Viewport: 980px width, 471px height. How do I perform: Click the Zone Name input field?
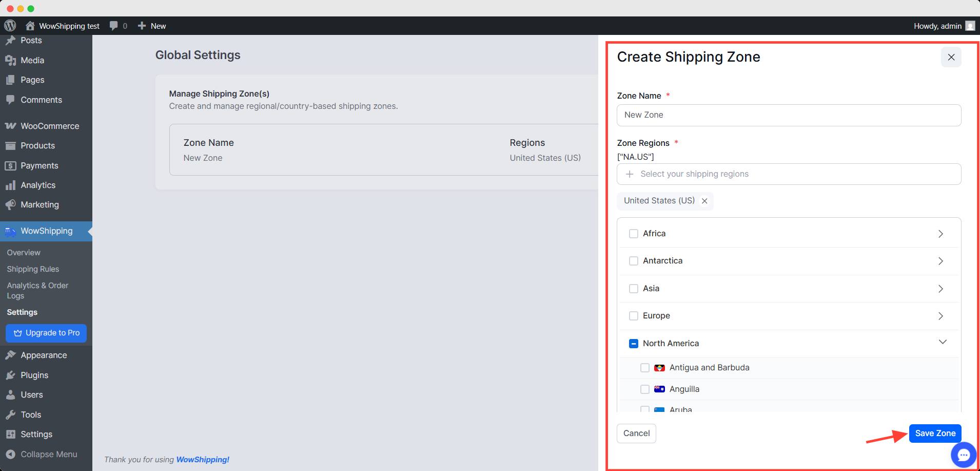coord(789,115)
